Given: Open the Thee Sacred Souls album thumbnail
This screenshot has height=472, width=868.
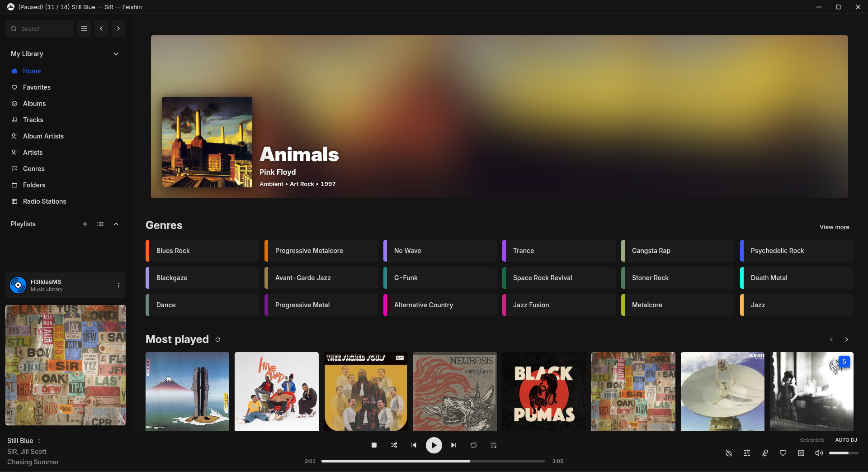Looking at the screenshot, I should pos(366,391).
